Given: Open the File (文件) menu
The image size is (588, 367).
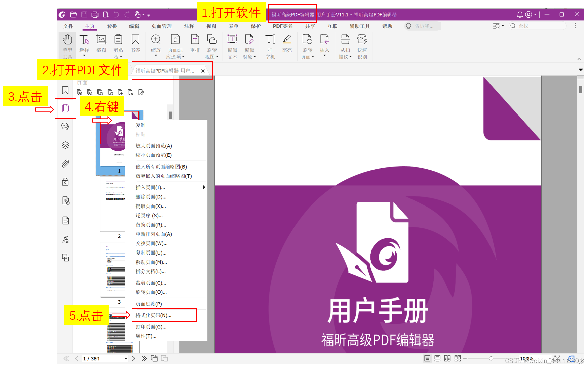Looking at the screenshot, I should pyautogui.click(x=68, y=26).
